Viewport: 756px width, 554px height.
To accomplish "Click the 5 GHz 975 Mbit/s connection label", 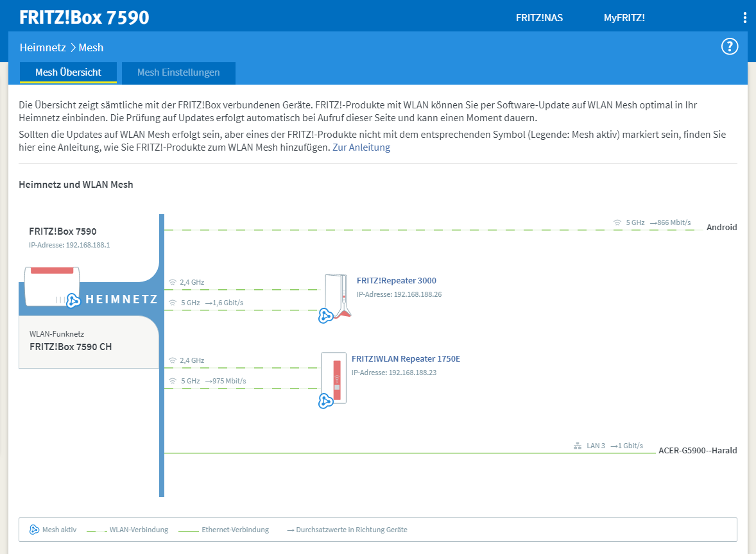I will 214,381.
